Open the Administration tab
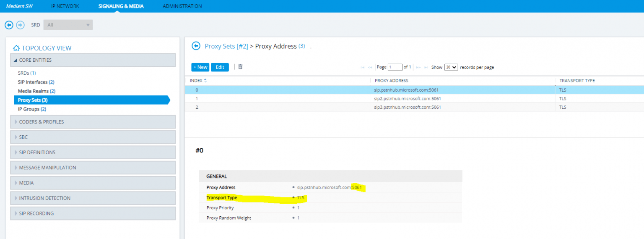Image resolution: width=644 pixels, height=239 pixels. point(182,6)
